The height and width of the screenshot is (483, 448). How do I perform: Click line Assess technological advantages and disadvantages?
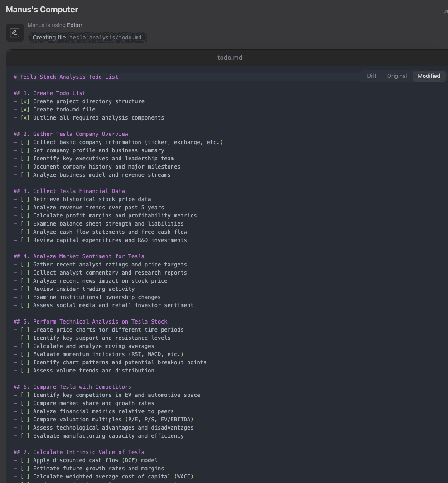pos(113,428)
